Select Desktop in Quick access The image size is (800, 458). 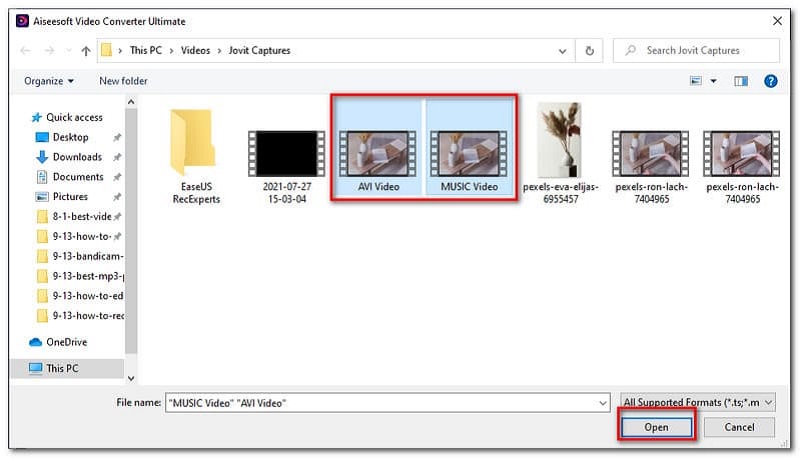(70, 137)
